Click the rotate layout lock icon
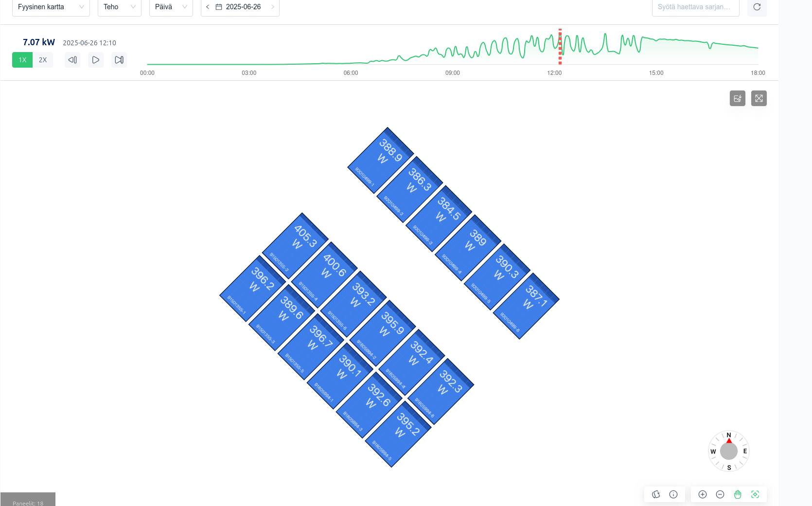 pos(656,494)
